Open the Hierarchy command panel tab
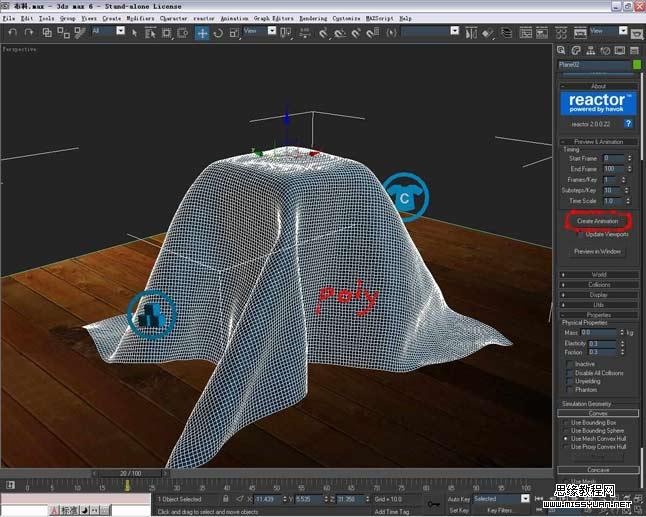Screen dimensions: 646x517 pos(590,50)
